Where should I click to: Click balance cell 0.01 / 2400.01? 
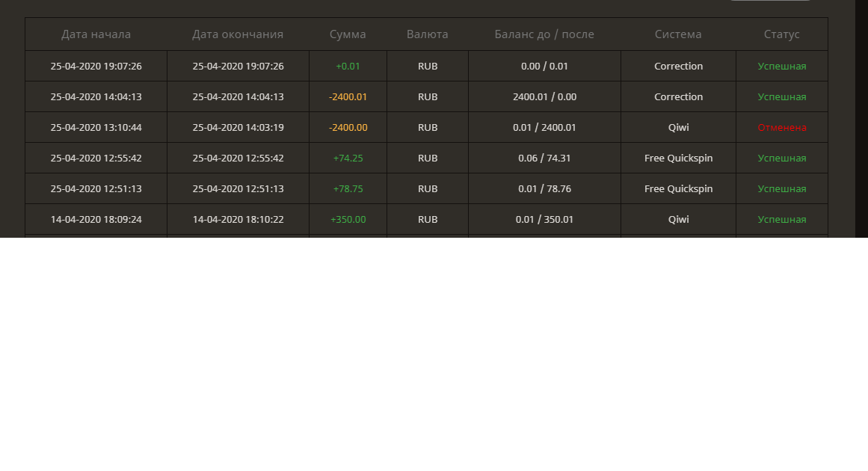point(544,127)
